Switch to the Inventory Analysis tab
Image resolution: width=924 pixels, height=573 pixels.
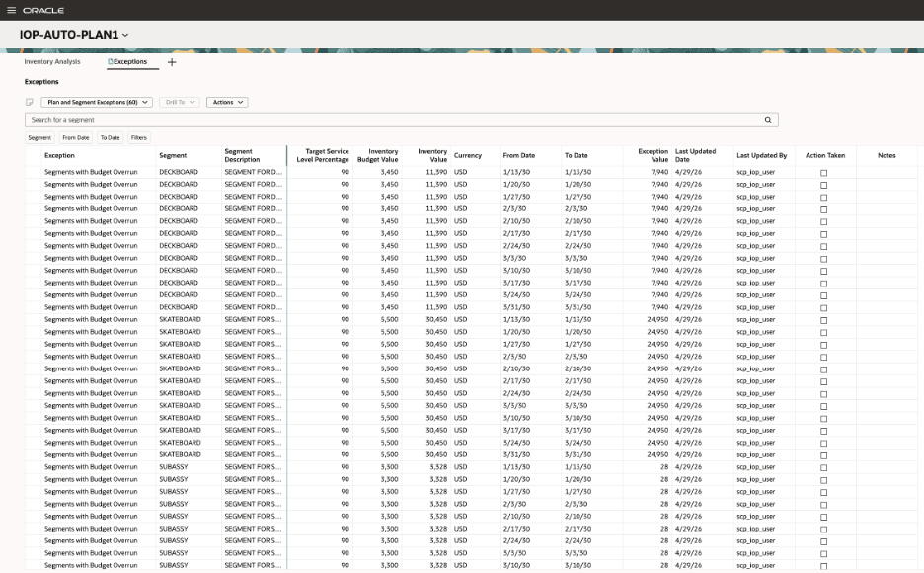coord(52,62)
